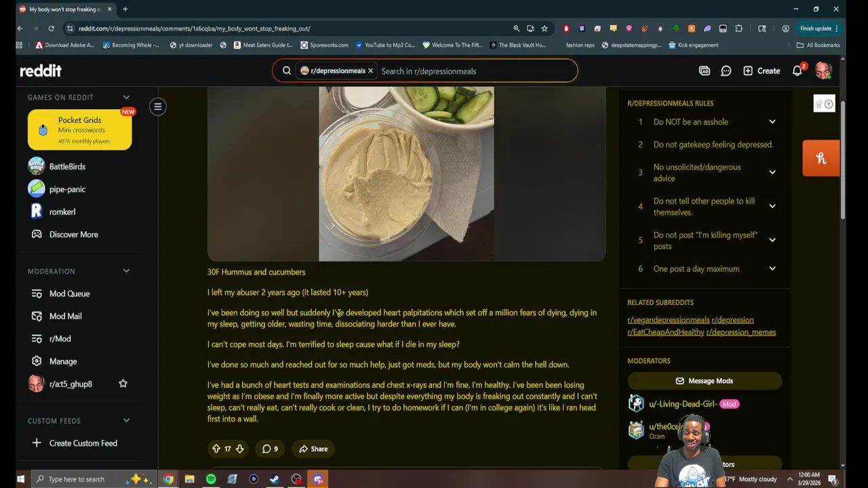Collapse Moderation section

tap(126, 271)
